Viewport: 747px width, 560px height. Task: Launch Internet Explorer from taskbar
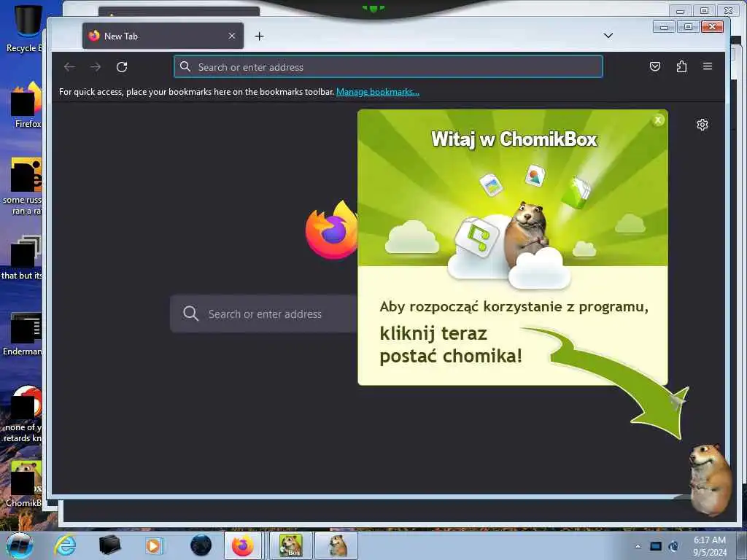65,545
